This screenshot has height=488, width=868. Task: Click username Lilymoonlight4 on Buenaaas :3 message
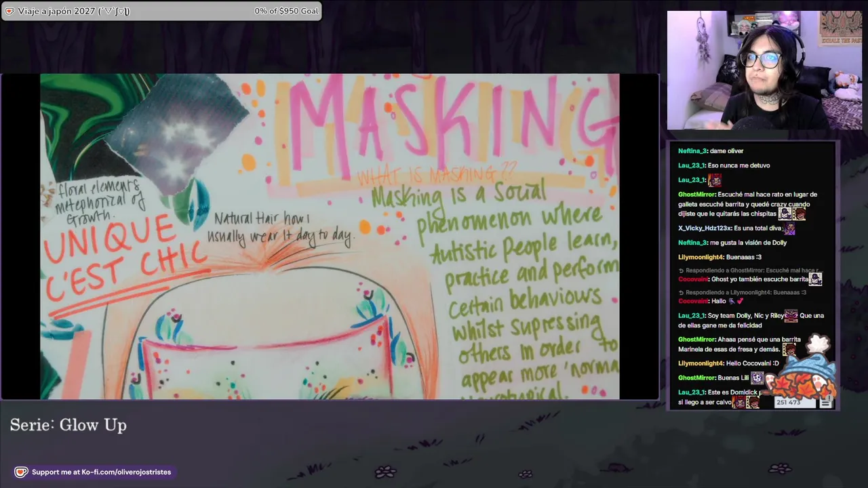701,258
